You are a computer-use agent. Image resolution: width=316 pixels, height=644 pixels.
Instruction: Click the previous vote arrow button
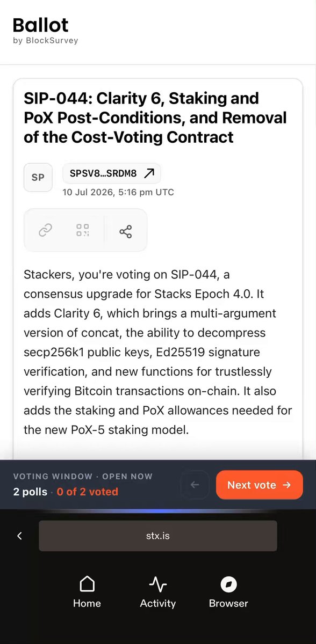pyautogui.click(x=195, y=485)
